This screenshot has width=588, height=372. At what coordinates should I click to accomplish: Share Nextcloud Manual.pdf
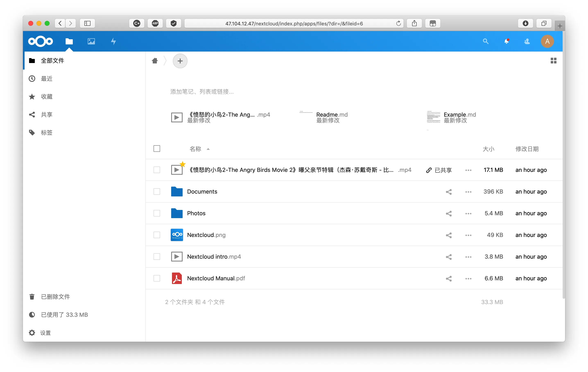[449, 278]
